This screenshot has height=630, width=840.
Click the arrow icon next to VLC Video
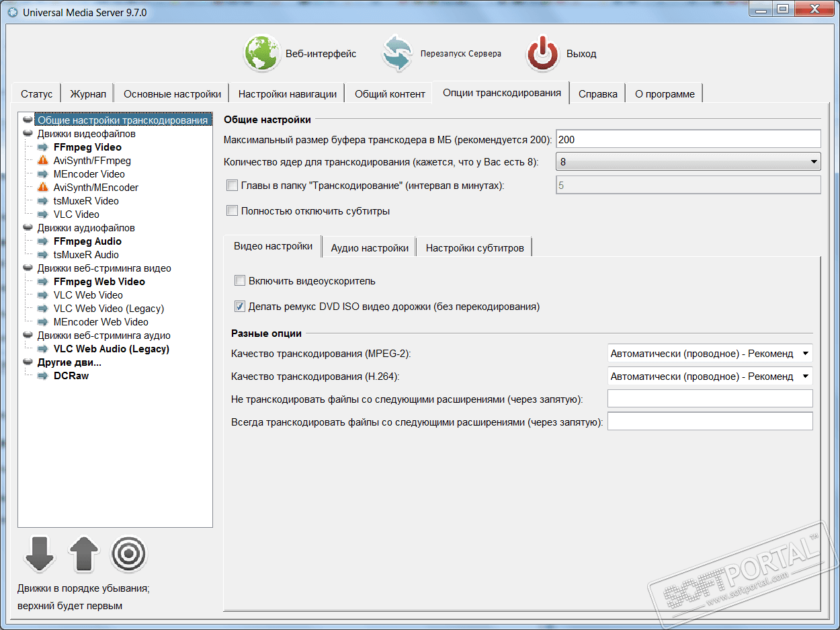click(43, 214)
